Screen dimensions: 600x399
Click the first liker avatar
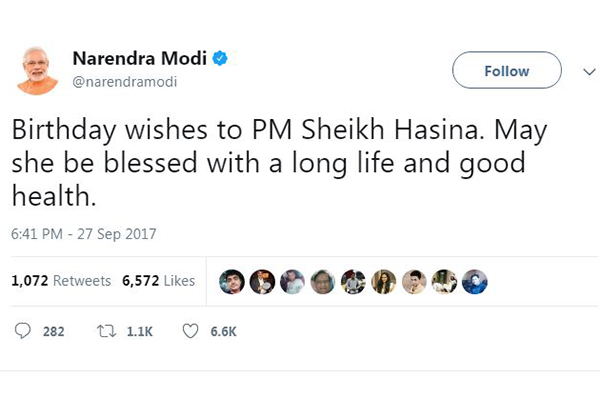tap(232, 282)
